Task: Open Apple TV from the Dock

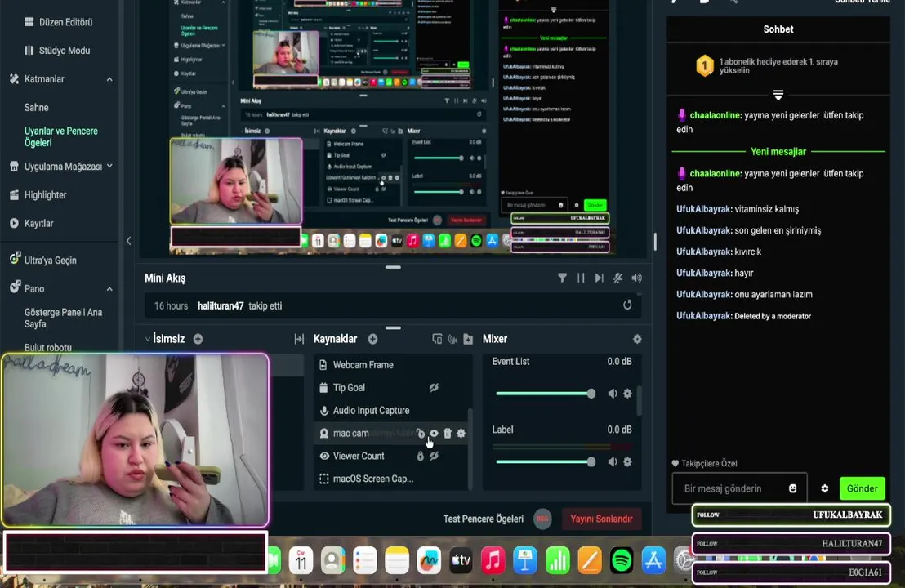Action: tap(461, 560)
